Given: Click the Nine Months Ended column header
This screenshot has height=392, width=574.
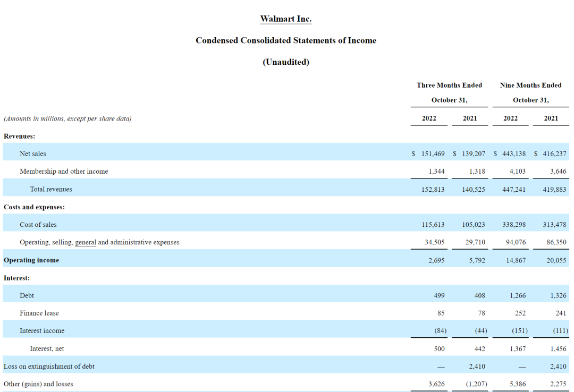Looking at the screenshot, I should (x=530, y=86).
